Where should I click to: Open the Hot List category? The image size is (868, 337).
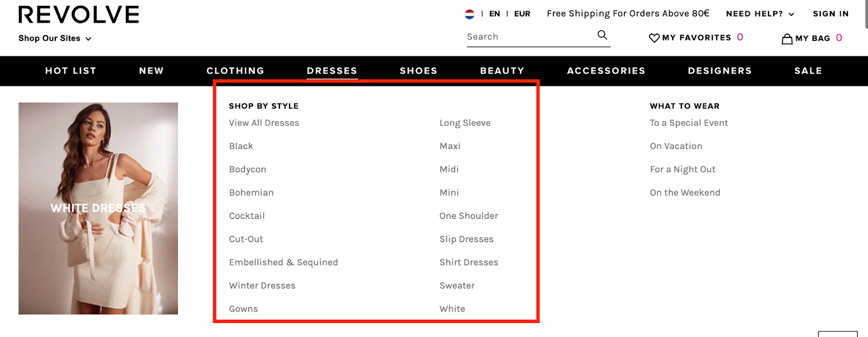[x=71, y=70]
